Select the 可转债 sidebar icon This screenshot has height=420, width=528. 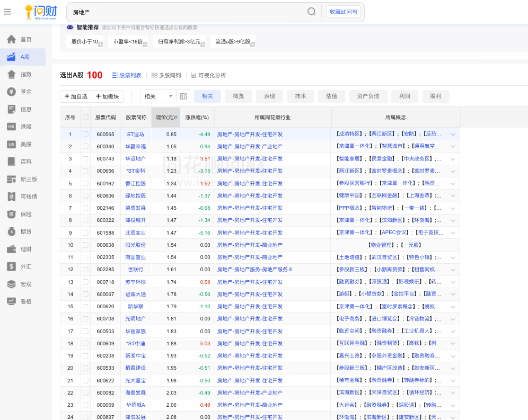[x=23, y=196]
